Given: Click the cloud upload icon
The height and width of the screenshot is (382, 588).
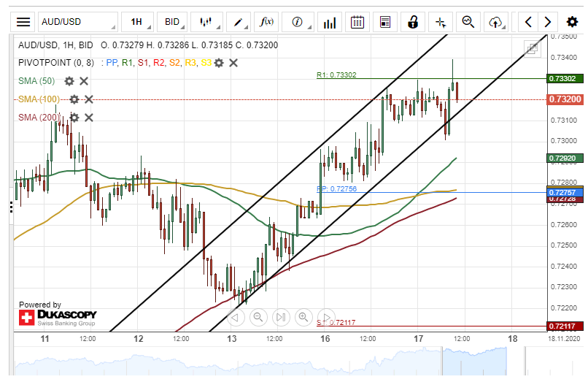Looking at the screenshot, I should [495, 22].
